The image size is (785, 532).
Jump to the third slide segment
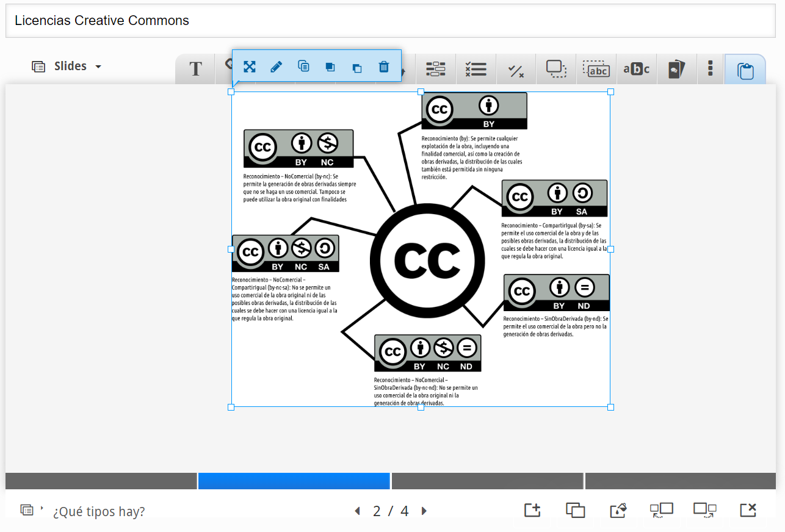[x=488, y=481]
